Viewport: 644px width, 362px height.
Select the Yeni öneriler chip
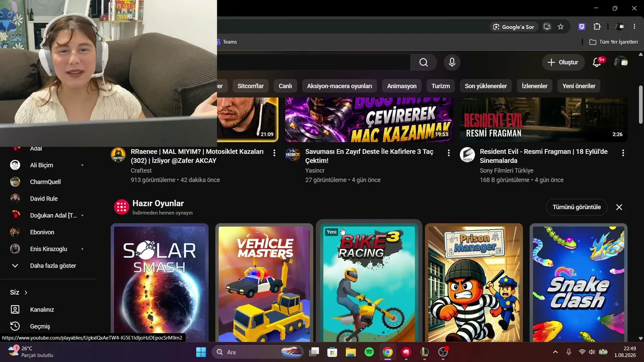point(579,86)
